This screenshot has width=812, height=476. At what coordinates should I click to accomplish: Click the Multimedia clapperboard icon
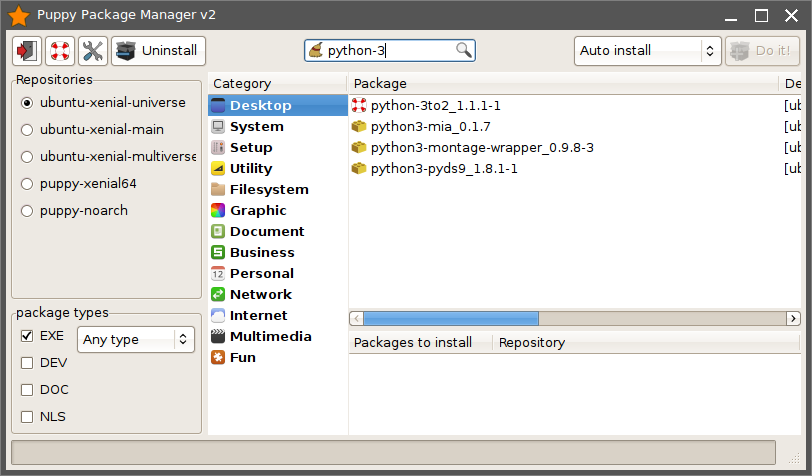coord(218,336)
